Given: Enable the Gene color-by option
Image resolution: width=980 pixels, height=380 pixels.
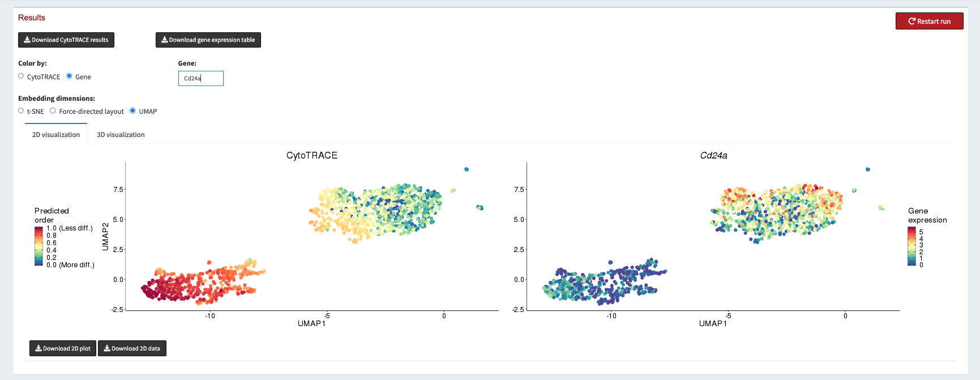Looking at the screenshot, I should [x=69, y=75].
